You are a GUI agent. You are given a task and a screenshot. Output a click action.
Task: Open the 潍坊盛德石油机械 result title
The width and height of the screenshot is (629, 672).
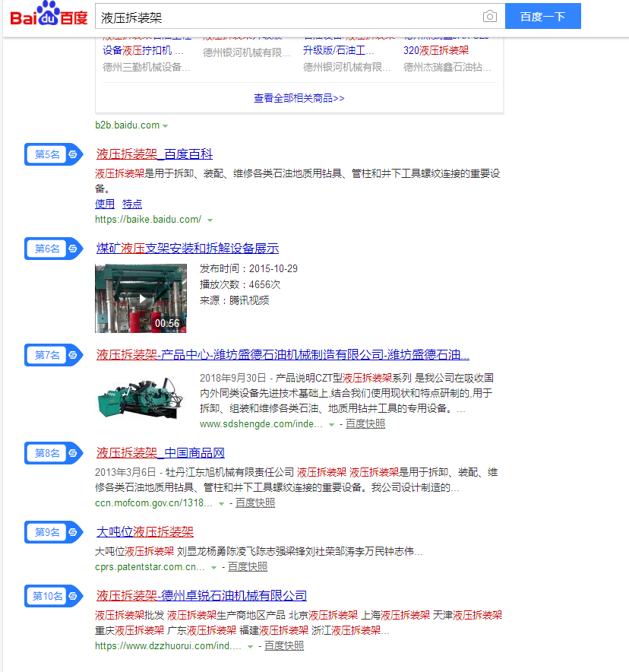pyautogui.click(x=283, y=354)
